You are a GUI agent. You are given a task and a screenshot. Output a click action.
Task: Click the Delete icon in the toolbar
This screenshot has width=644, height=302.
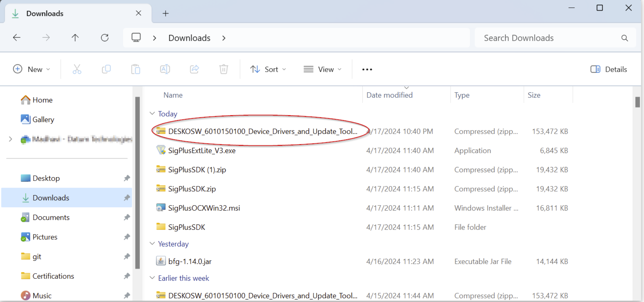[223, 69]
